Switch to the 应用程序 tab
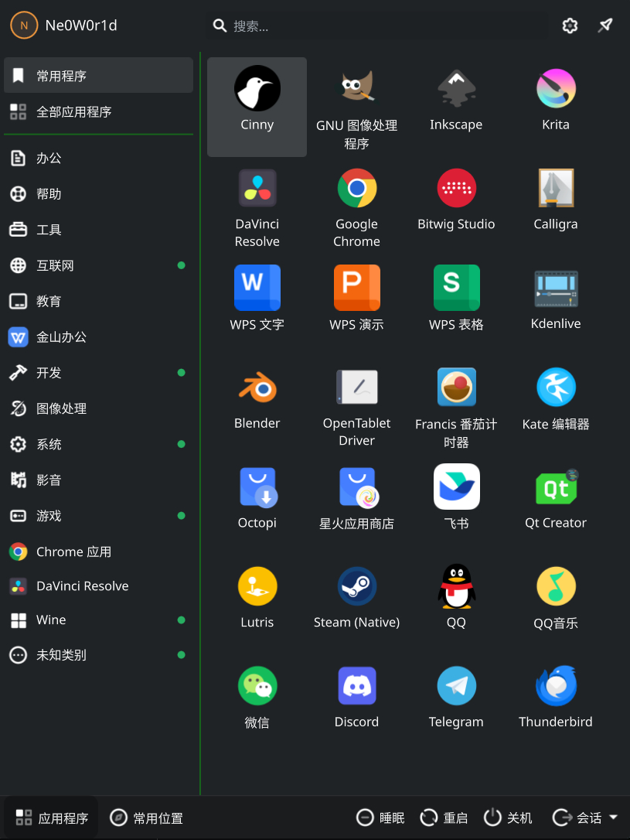This screenshot has height=840, width=630. pyautogui.click(x=52, y=818)
